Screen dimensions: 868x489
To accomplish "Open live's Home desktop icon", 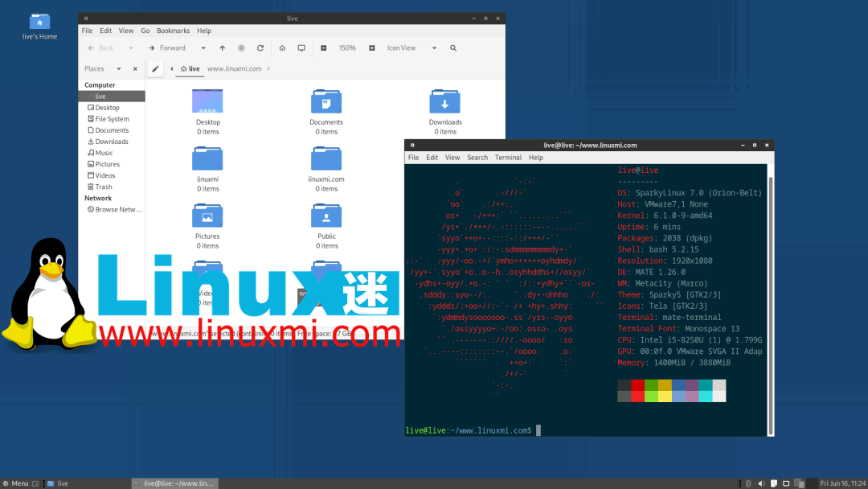I will (x=39, y=27).
